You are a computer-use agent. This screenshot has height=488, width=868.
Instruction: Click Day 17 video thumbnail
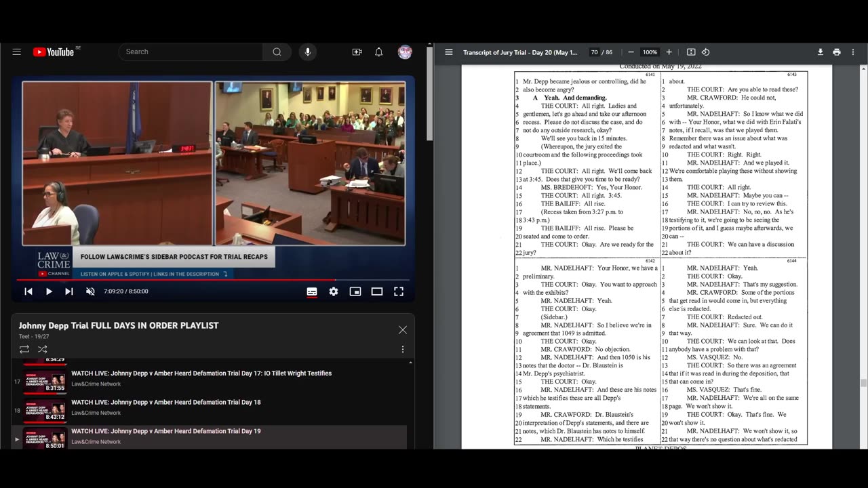(45, 382)
